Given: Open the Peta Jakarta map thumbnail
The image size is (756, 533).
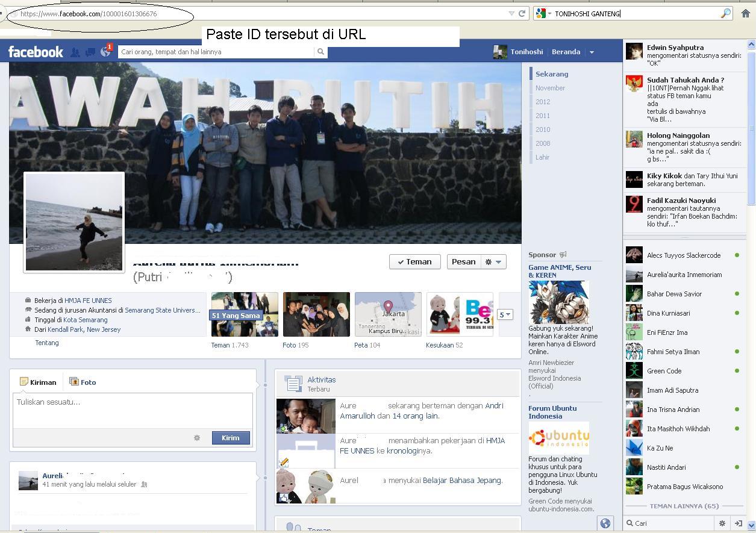Looking at the screenshot, I should tap(388, 314).
